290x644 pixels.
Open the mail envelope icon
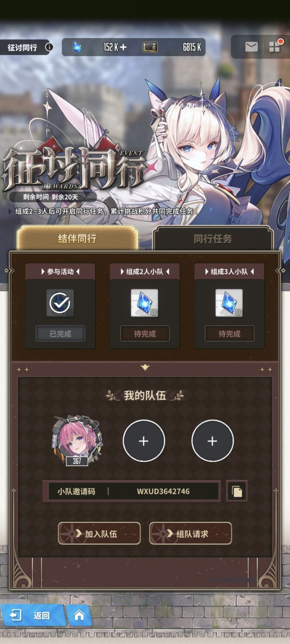click(x=251, y=47)
